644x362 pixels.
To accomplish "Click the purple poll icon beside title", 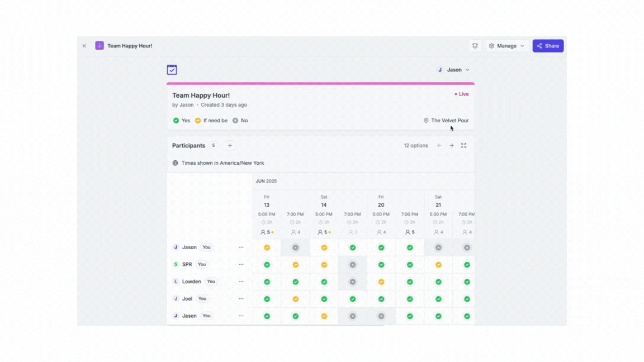I will pyautogui.click(x=100, y=46).
